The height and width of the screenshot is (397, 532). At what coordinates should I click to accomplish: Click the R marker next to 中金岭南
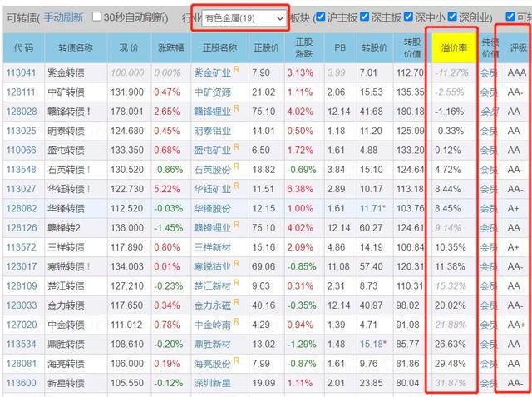point(235,322)
